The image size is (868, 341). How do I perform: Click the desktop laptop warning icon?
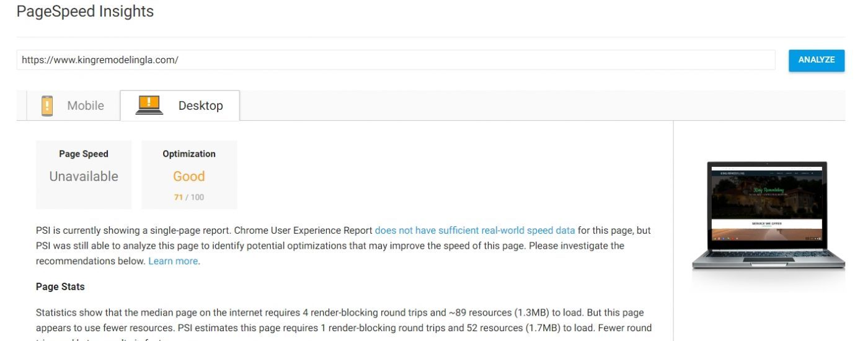[149, 105]
